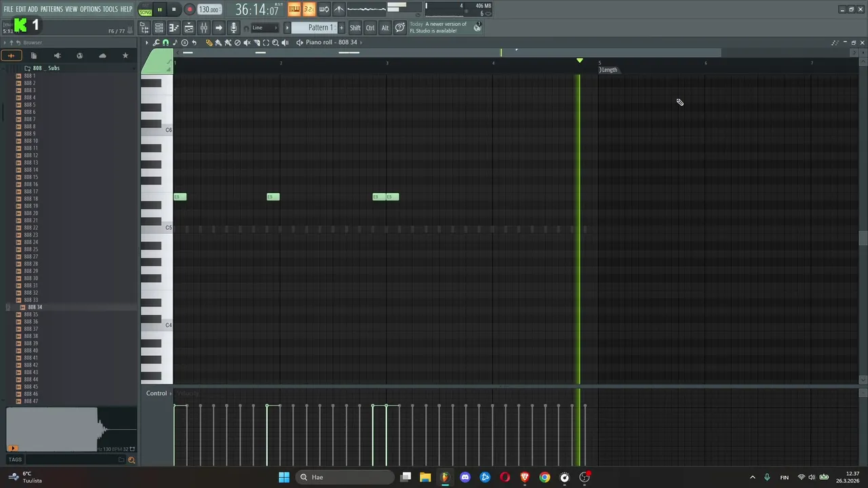The height and width of the screenshot is (488, 868).
Task: Click the 130.000 tempo field
Action: 209,9
